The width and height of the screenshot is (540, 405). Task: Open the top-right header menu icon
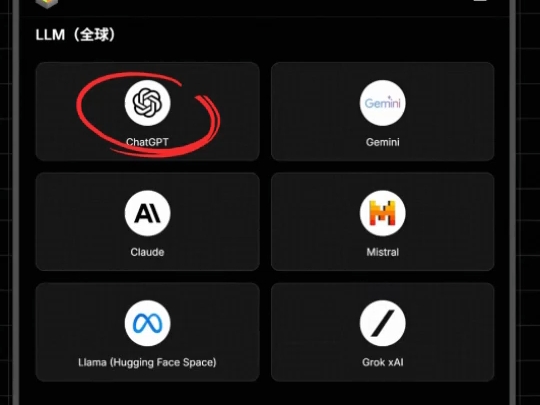(x=480, y=1)
